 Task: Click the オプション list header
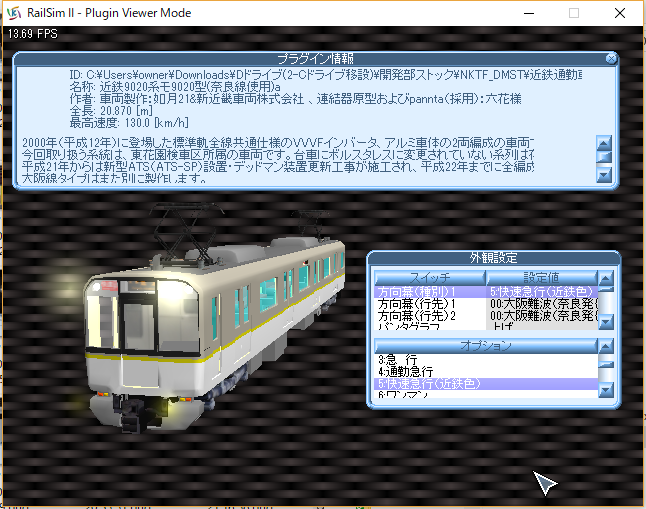[486, 345]
